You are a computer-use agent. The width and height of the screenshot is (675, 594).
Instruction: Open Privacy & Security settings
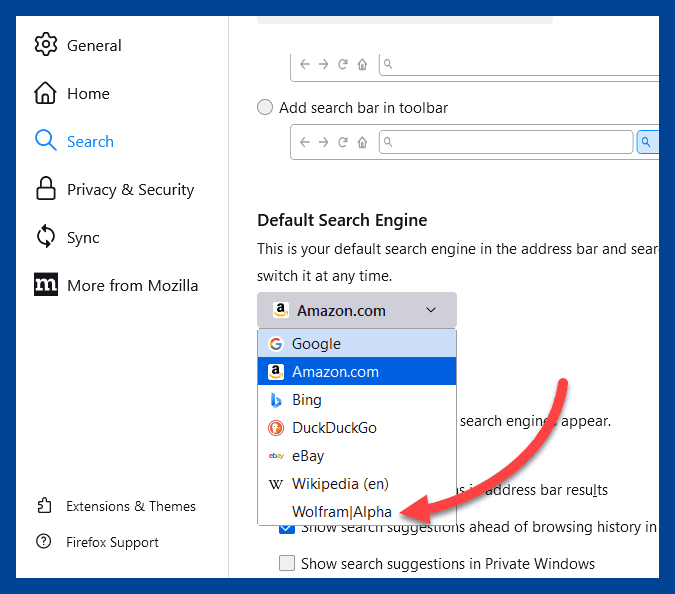(115, 189)
